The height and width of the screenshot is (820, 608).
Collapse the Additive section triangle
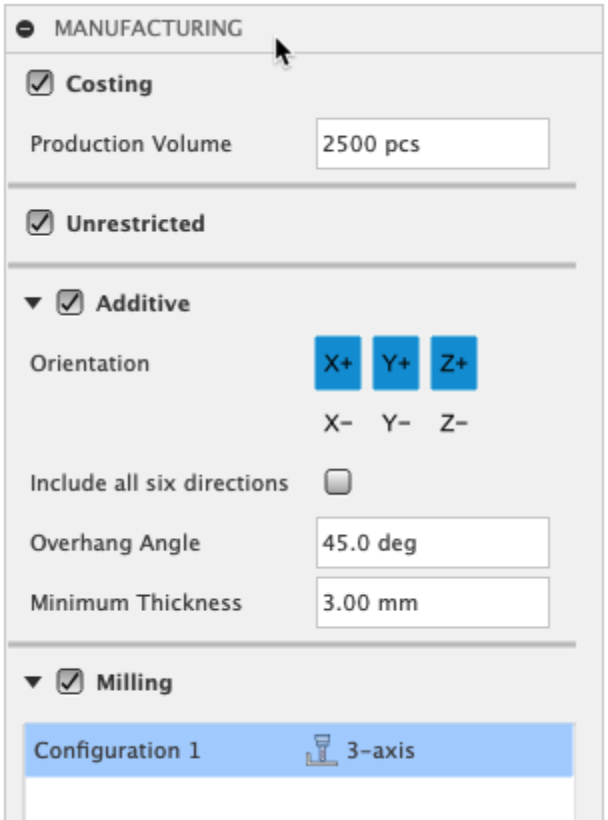pos(35,303)
